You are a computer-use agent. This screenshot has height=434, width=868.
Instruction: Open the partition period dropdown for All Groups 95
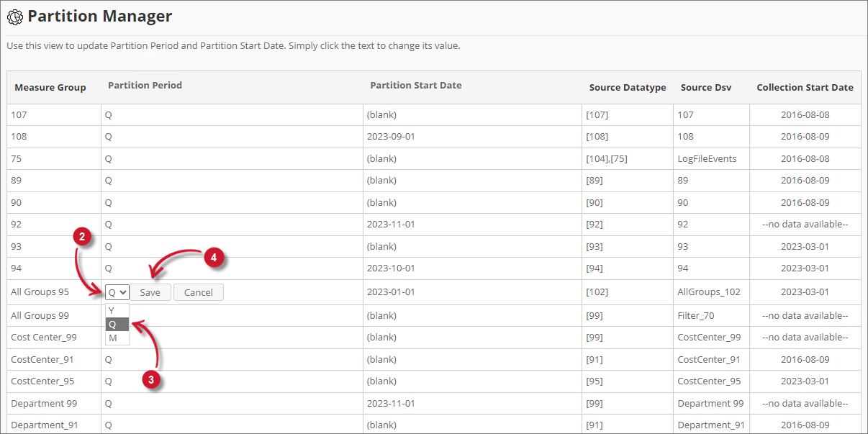(x=116, y=291)
